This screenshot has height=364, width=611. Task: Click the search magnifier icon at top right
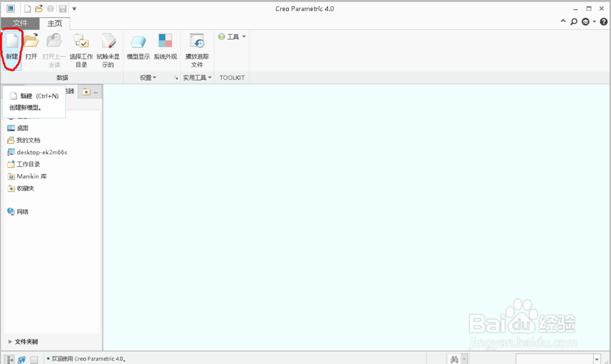pyautogui.click(x=574, y=22)
